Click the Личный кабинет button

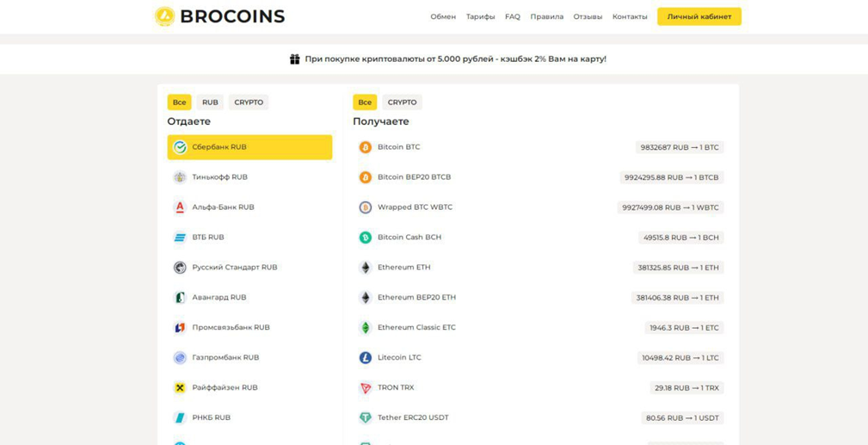click(699, 16)
